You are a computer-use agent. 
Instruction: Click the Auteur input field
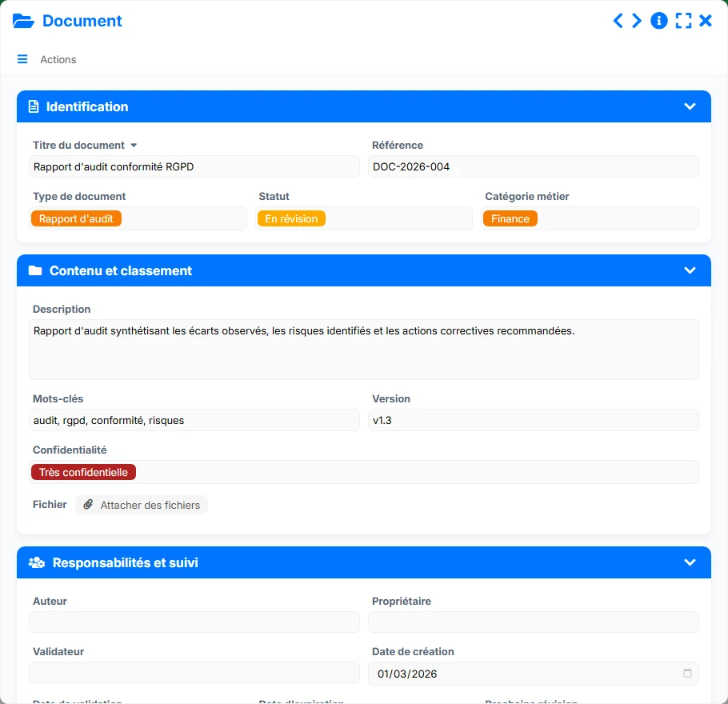tap(194, 622)
